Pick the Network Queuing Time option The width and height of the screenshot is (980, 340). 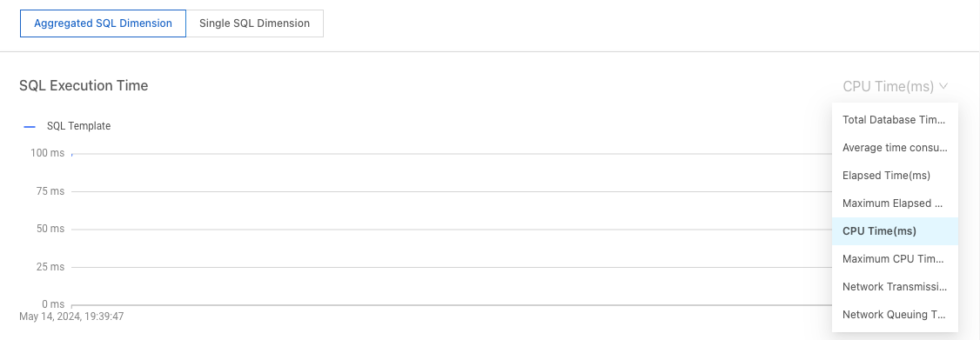895,315
